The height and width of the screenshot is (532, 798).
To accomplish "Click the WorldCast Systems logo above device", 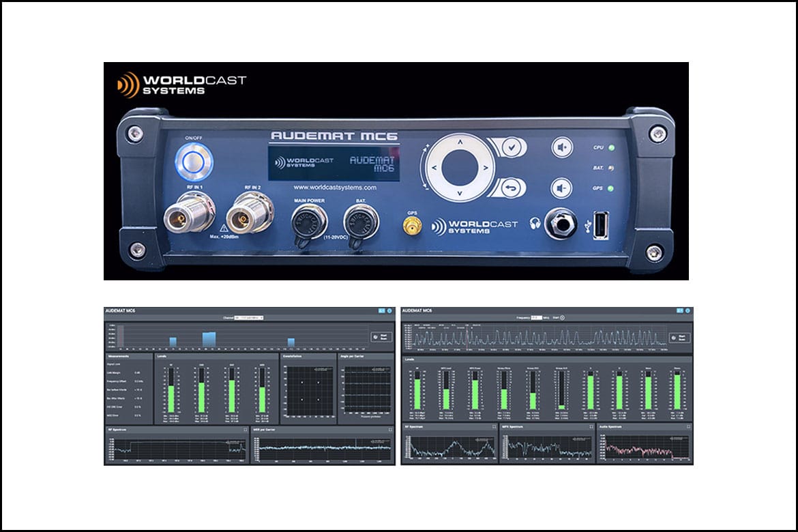I will click(181, 85).
